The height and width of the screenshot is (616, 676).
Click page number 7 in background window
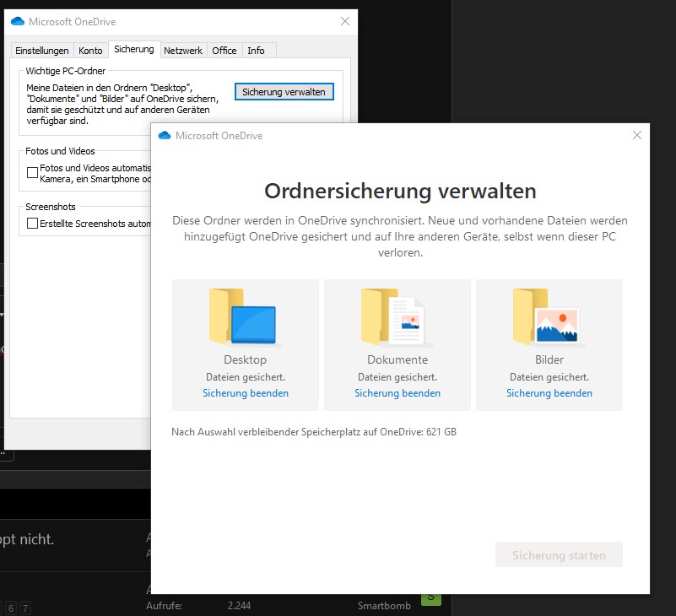[x=25, y=608]
